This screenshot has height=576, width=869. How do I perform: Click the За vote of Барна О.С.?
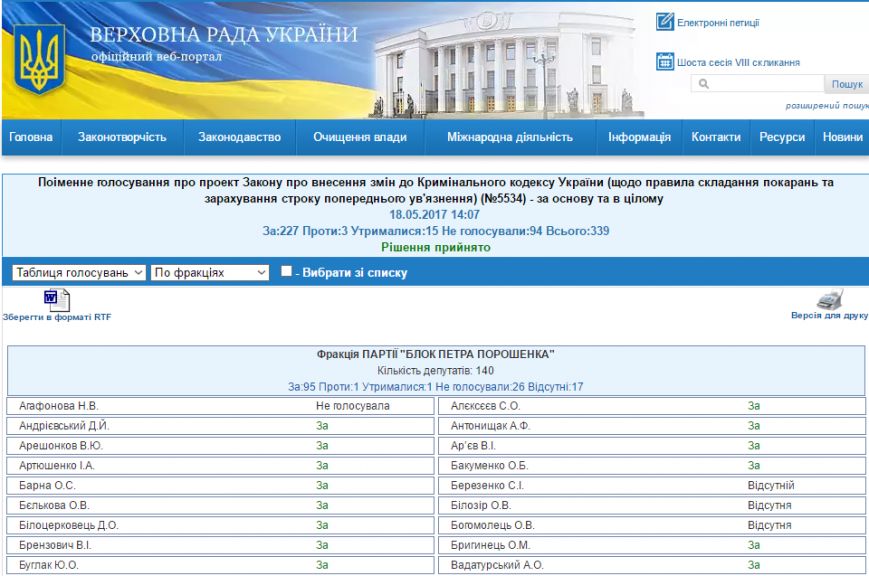point(322,486)
